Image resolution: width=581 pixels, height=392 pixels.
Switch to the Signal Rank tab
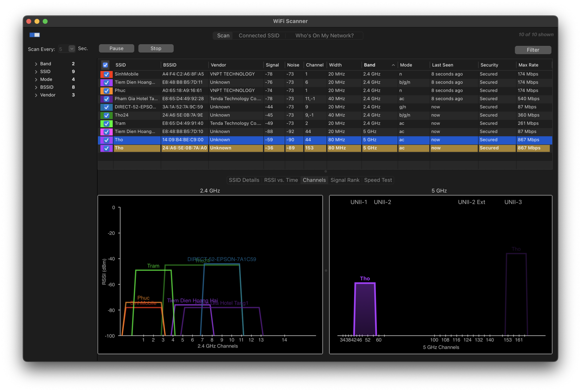point(345,180)
